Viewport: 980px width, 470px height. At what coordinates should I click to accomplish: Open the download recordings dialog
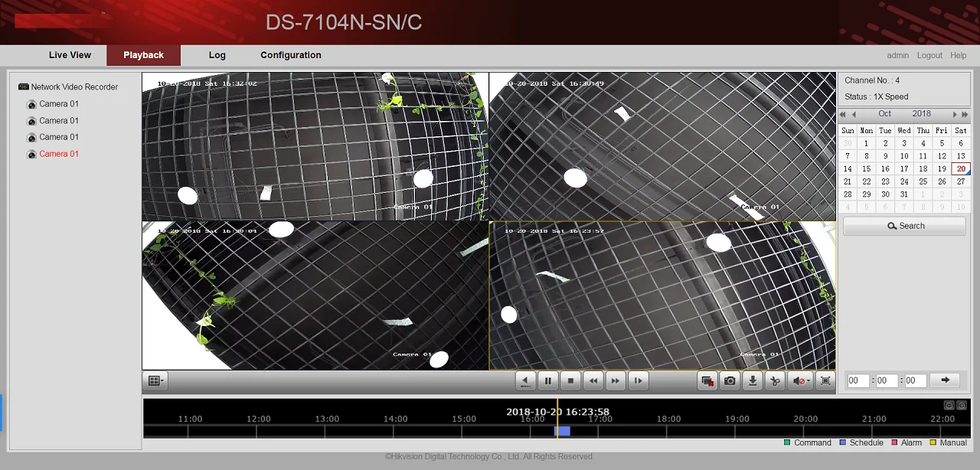(753, 380)
